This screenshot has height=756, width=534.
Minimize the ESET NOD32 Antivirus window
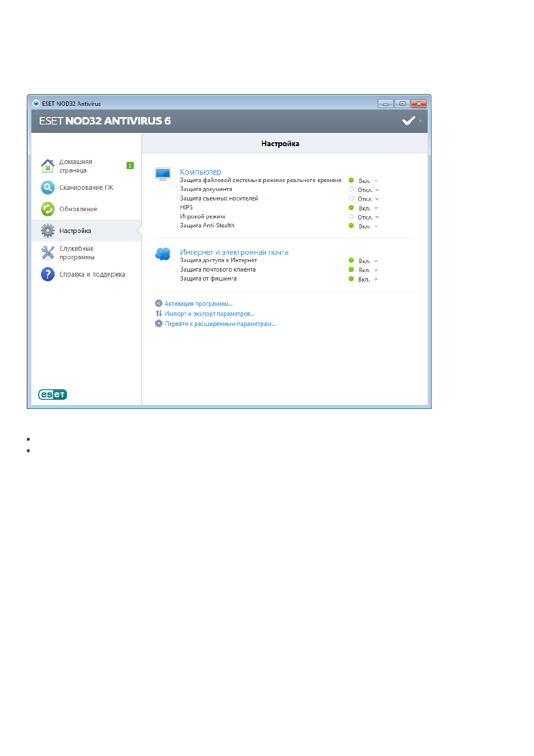pyautogui.click(x=386, y=104)
